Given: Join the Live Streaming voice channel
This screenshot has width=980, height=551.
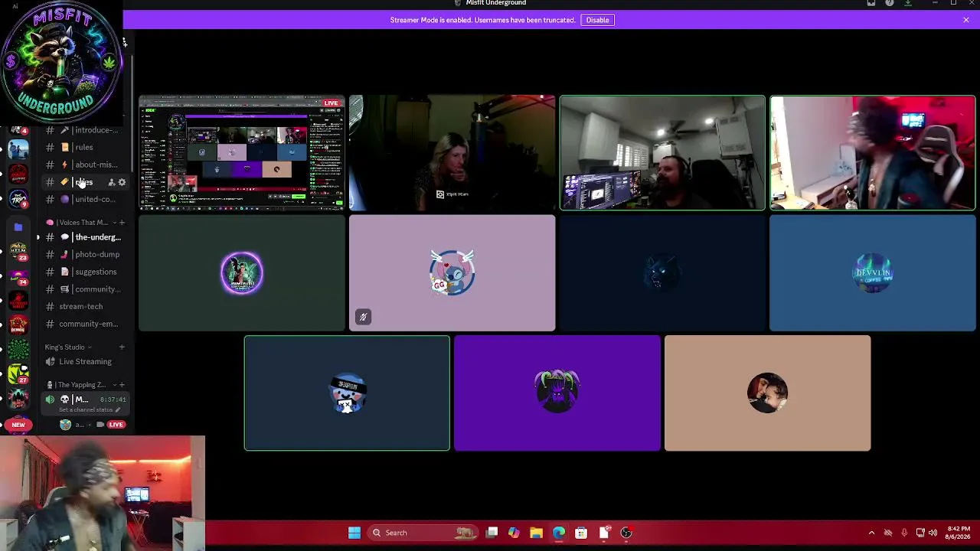Looking at the screenshot, I should (84, 361).
